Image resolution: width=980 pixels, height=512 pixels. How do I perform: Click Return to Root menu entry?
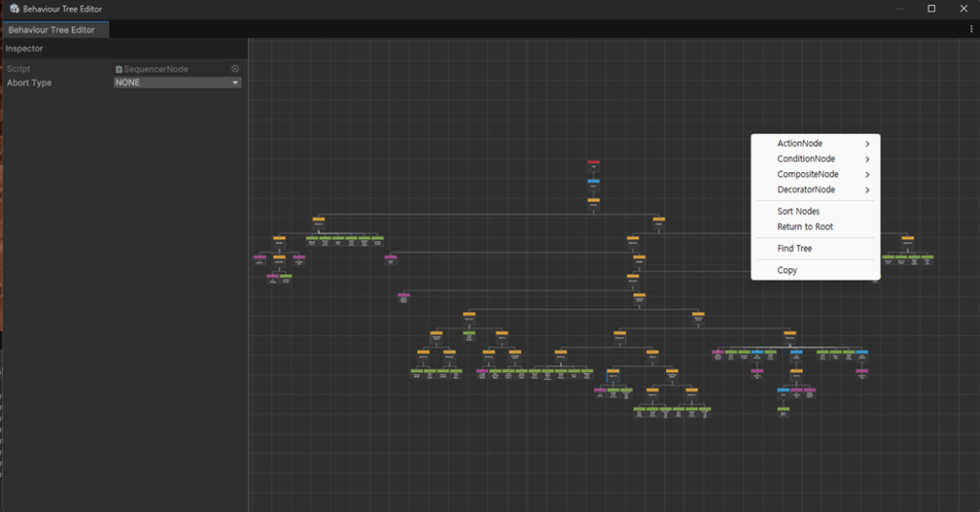coord(805,227)
